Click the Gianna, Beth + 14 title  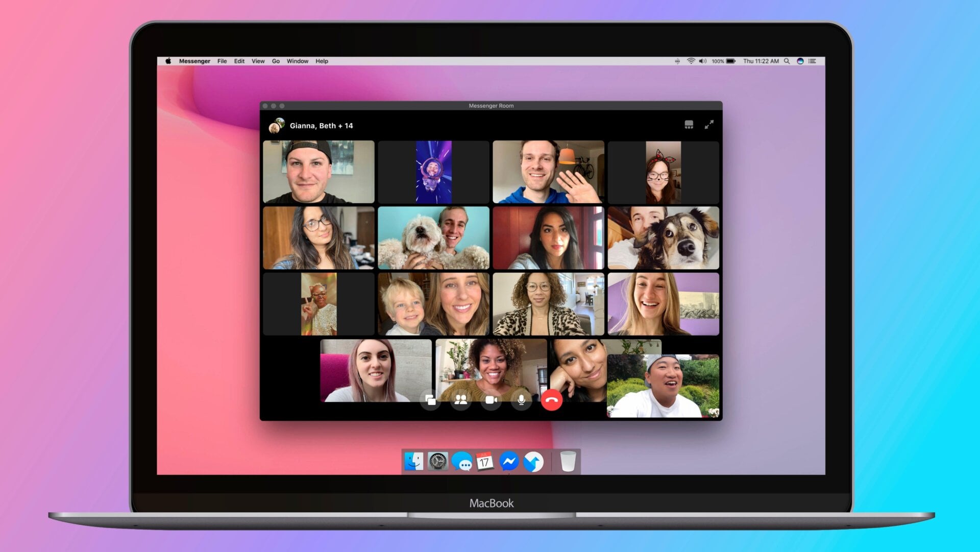coord(321,126)
